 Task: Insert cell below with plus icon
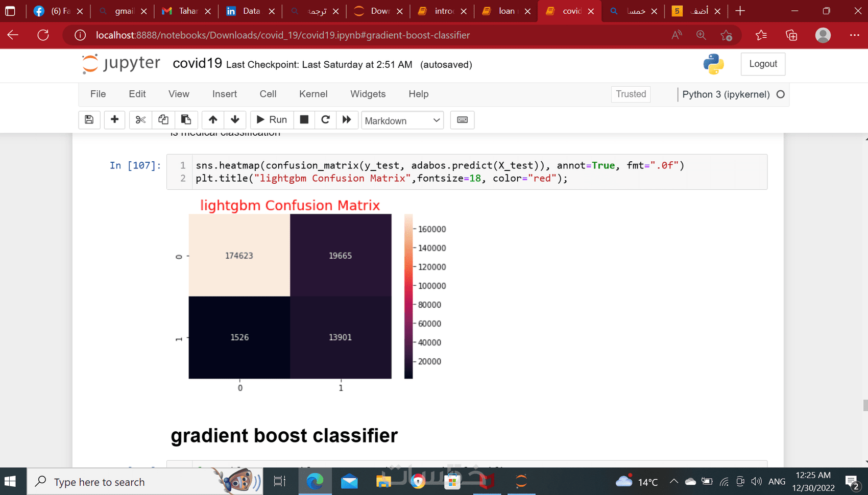pyautogui.click(x=114, y=120)
